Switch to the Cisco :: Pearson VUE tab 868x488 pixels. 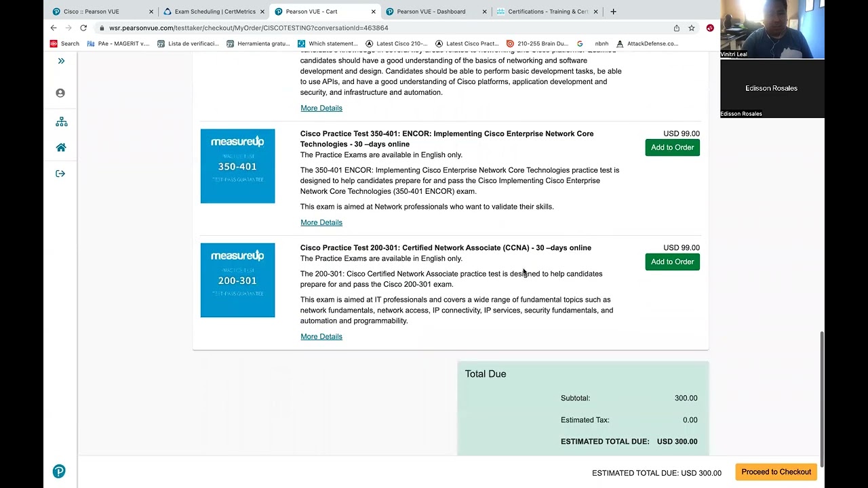coord(103,12)
